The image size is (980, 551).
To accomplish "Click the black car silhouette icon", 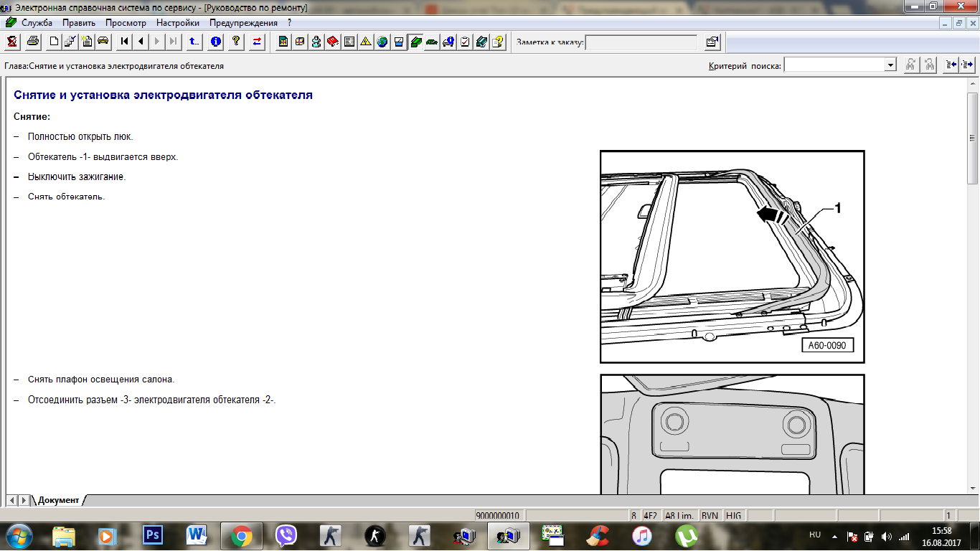I will (x=103, y=42).
